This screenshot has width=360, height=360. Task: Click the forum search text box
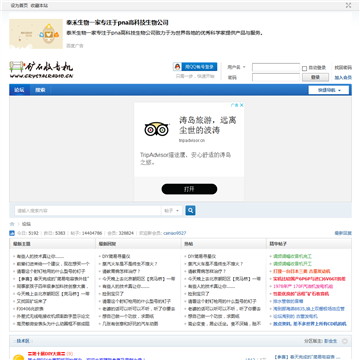click(88, 211)
